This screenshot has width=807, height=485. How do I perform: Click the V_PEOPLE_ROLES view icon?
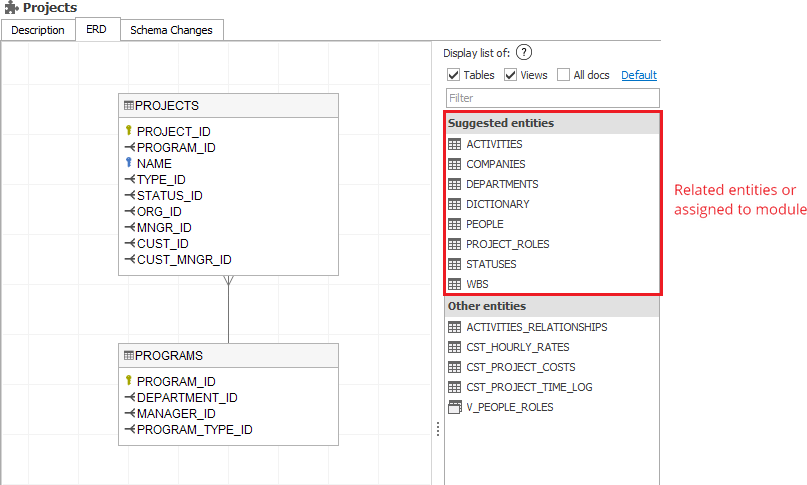coord(455,407)
